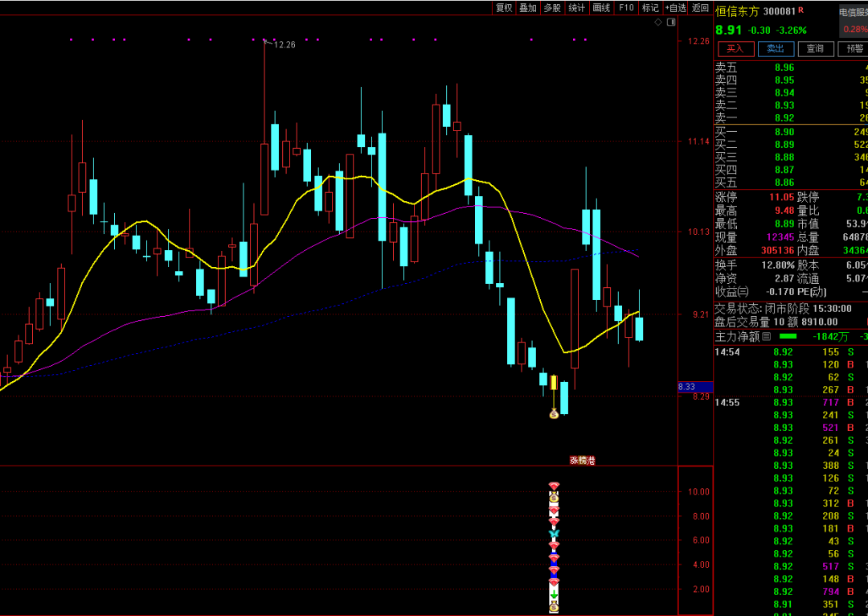Click the 8.33 price marker on axis

(686, 387)
